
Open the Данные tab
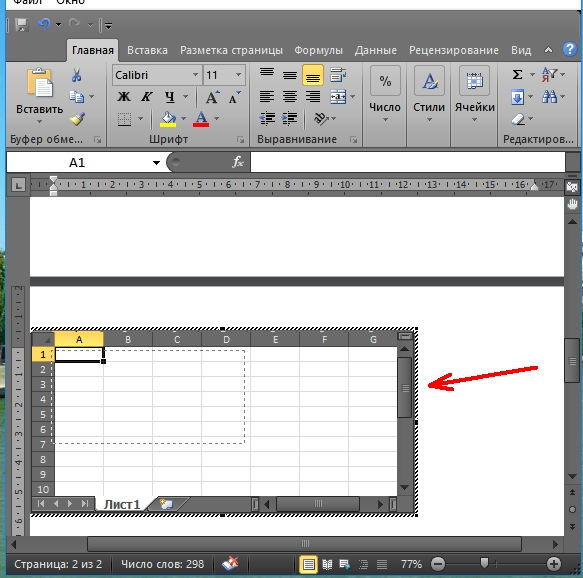click(376, 50)
